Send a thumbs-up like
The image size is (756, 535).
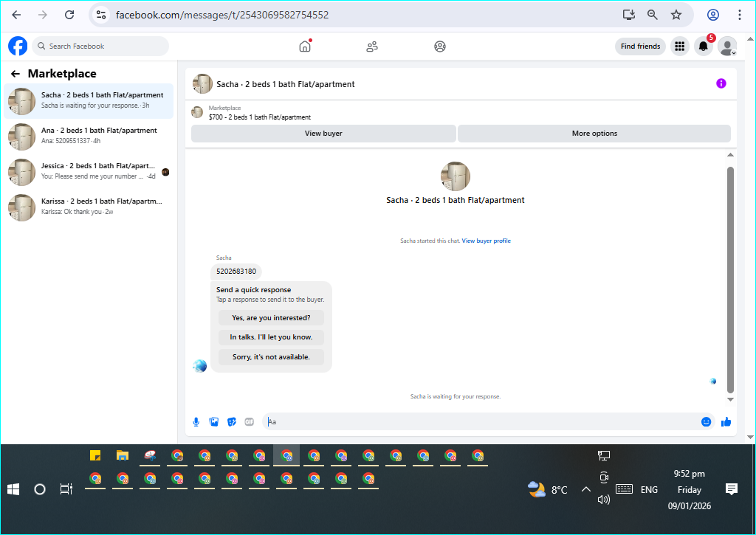pos(726,422)
